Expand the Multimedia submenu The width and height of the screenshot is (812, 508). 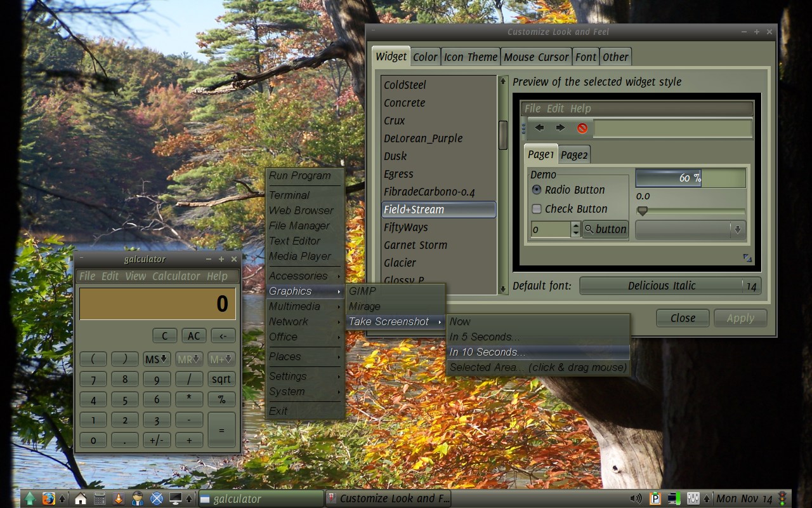304,306
